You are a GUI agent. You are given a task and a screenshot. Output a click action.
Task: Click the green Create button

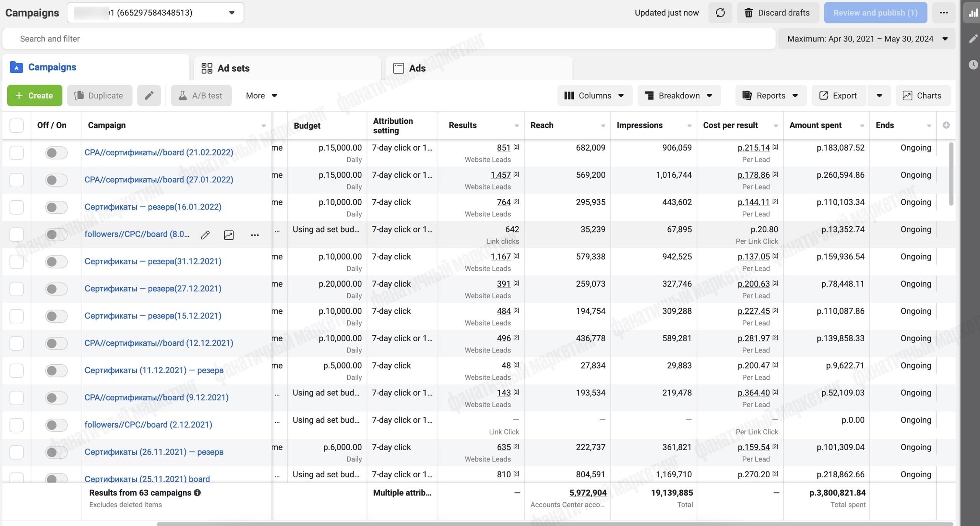(x=34, y=95)
